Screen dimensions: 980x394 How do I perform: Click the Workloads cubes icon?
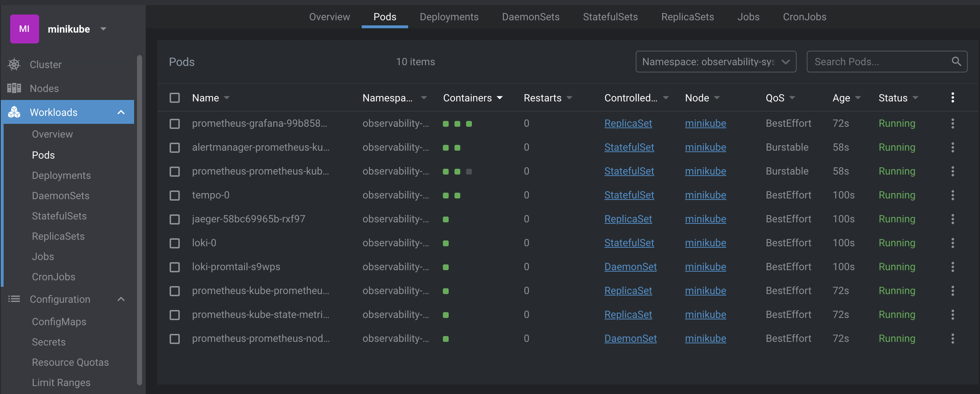14,112
